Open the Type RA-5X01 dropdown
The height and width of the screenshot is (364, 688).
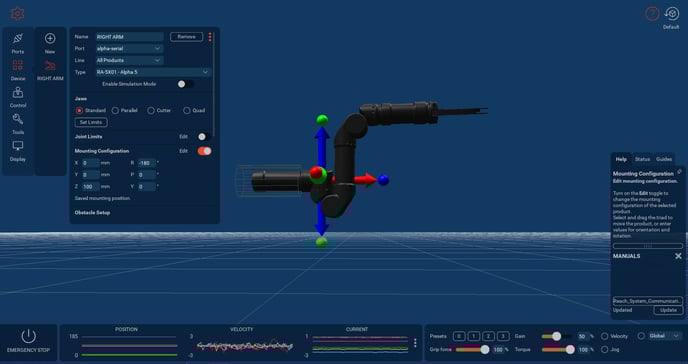tap(153, 72)
